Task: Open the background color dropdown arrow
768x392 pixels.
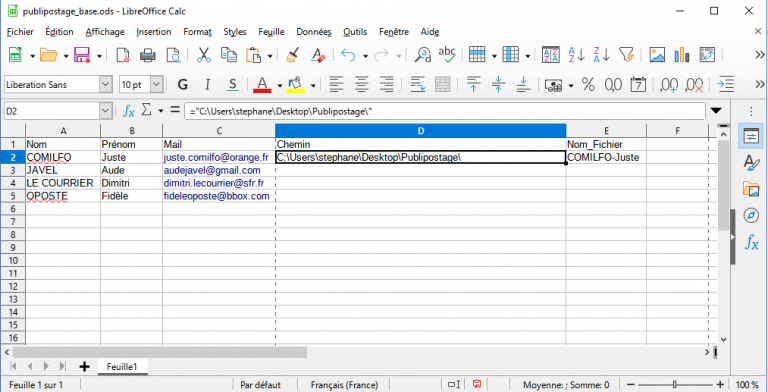Action: (313, 85)
